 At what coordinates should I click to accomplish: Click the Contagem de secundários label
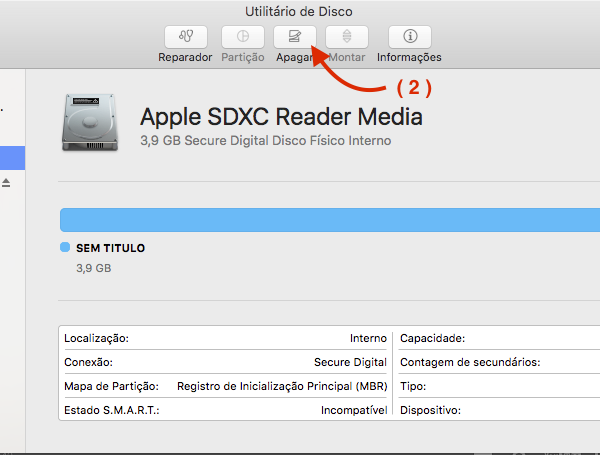[x=470, y=362]
